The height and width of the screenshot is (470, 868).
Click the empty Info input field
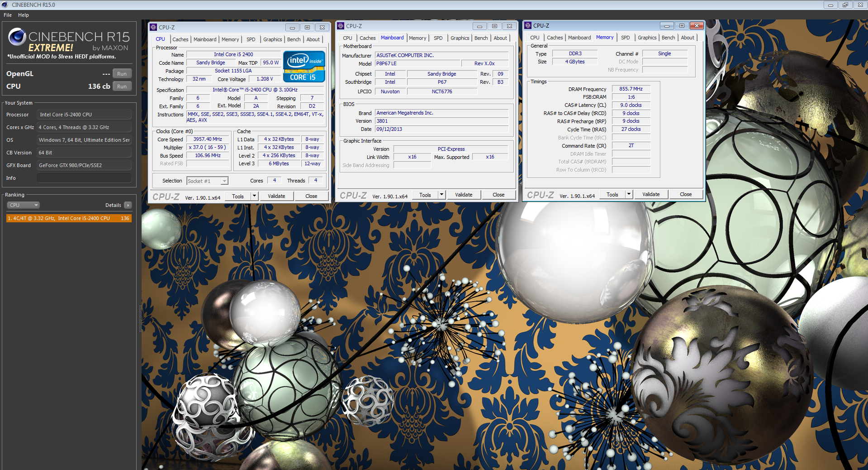point(84,178)
